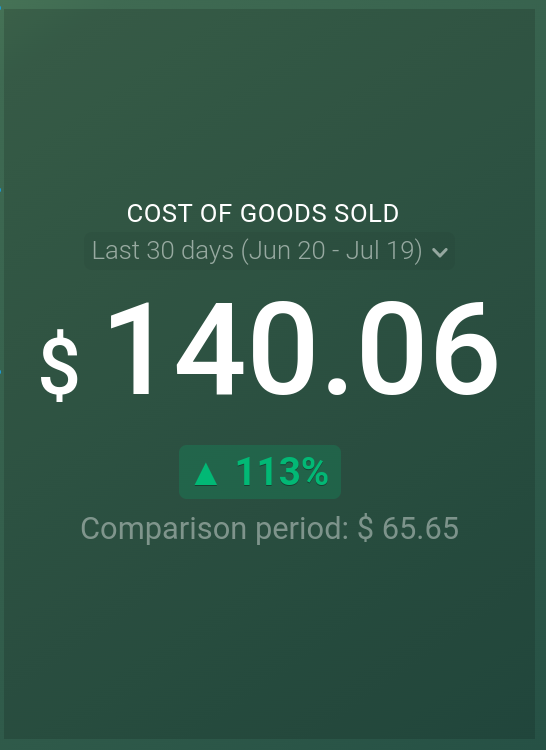Expand the date range chevron arrow

[439, 252]
